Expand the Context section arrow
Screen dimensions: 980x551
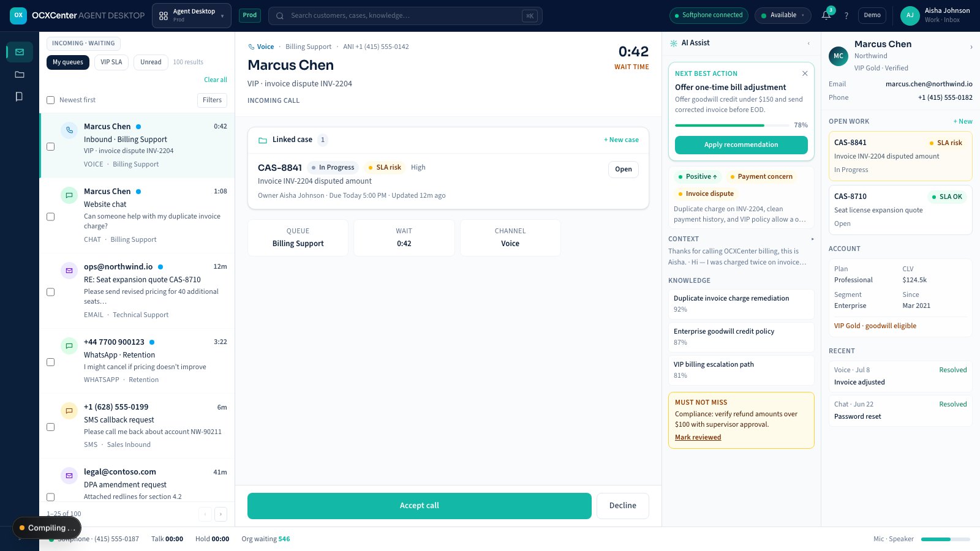pos(812,239)
